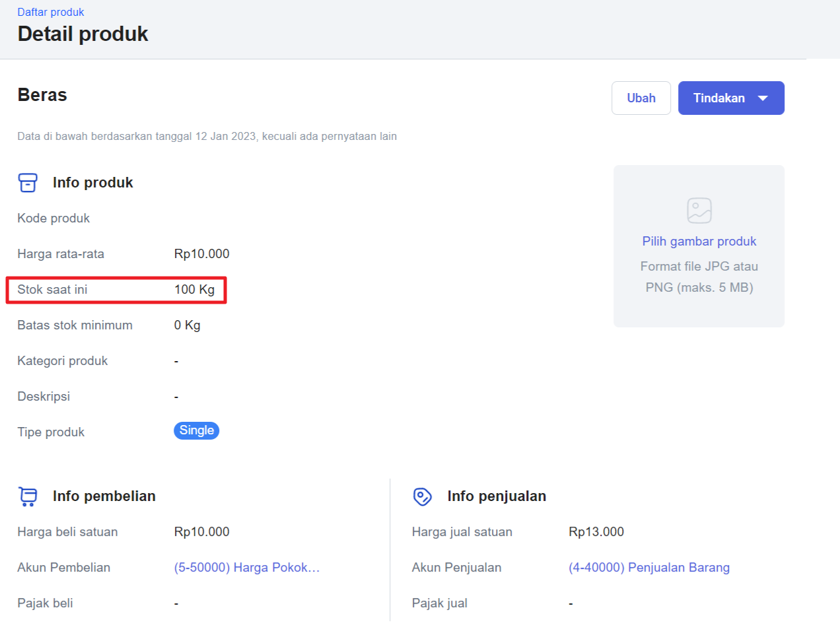Open the (5-50000) Harga Pokok account link

pos(246,568)
